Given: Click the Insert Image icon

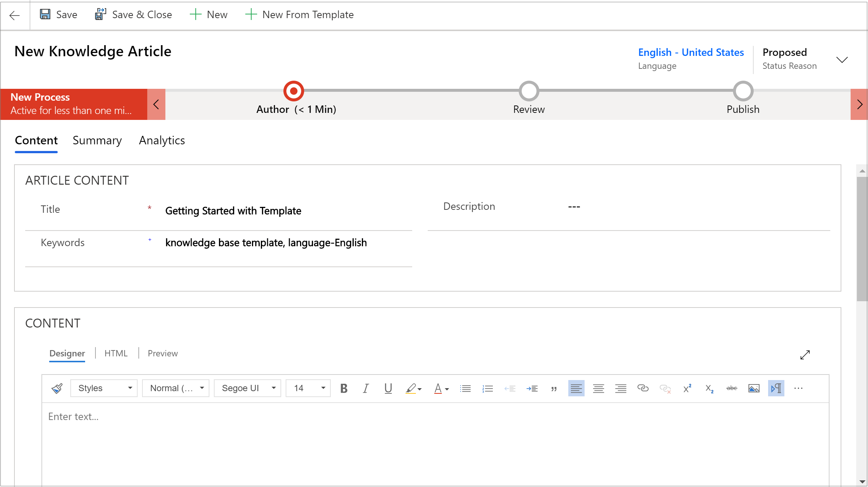Looking at the screenshot, I should [x=753, y=389].
